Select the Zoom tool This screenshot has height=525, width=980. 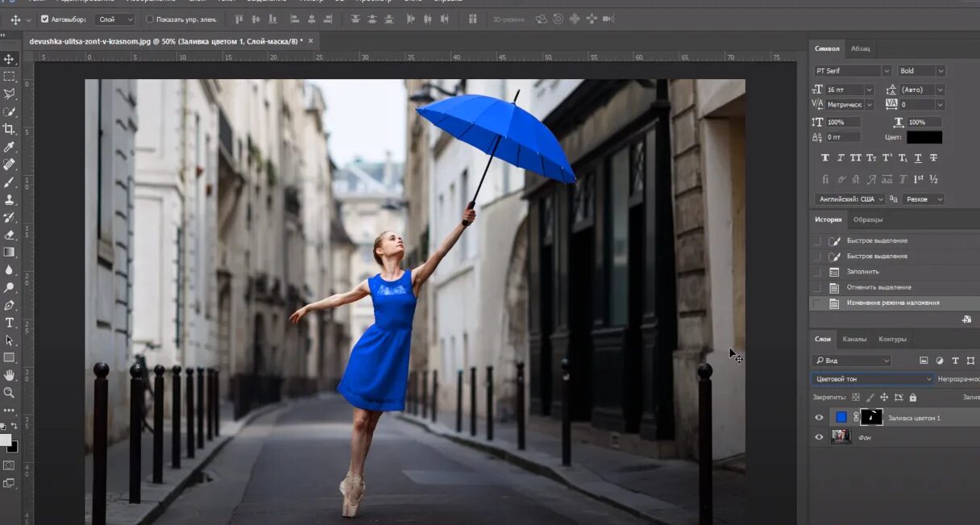(x=9, y=393)
